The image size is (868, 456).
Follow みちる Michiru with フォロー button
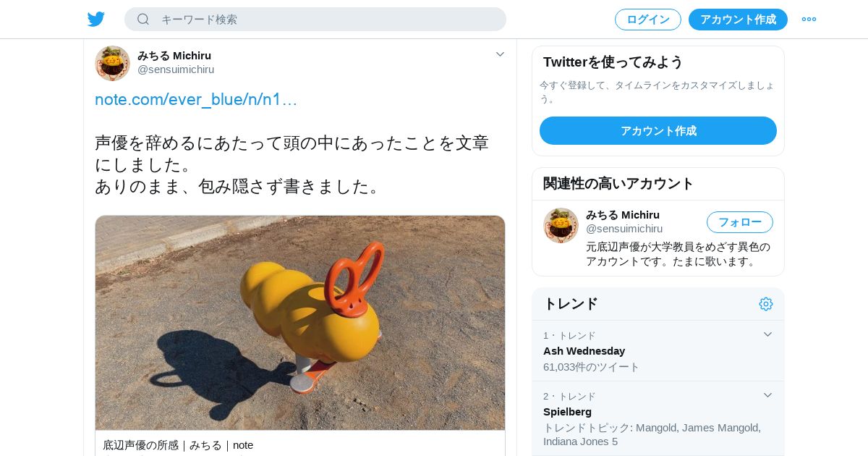pos(740,222)
